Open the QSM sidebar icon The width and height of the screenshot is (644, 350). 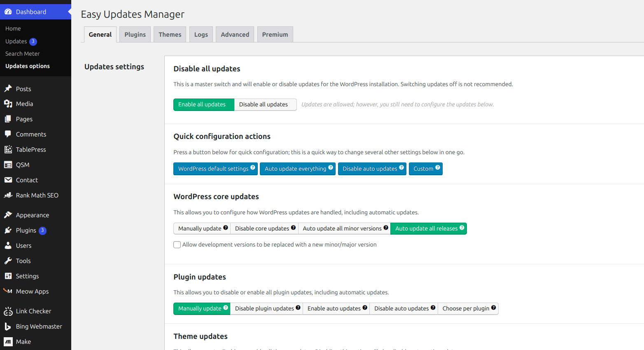[8, 165]
